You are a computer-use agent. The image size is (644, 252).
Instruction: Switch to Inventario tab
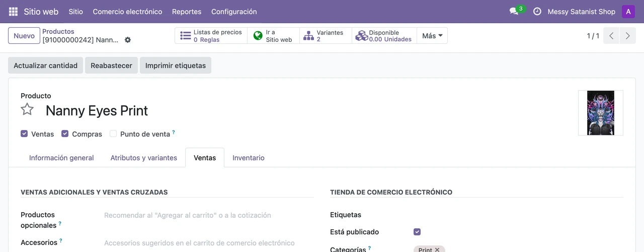click(x=249, y=158)
